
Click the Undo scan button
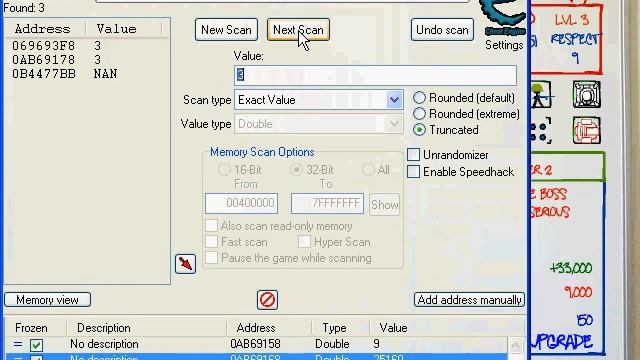442,30
